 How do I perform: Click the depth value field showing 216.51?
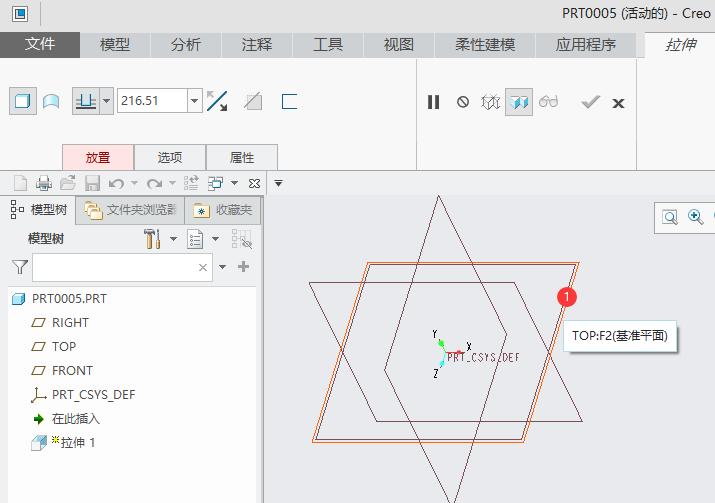[152, 101]
